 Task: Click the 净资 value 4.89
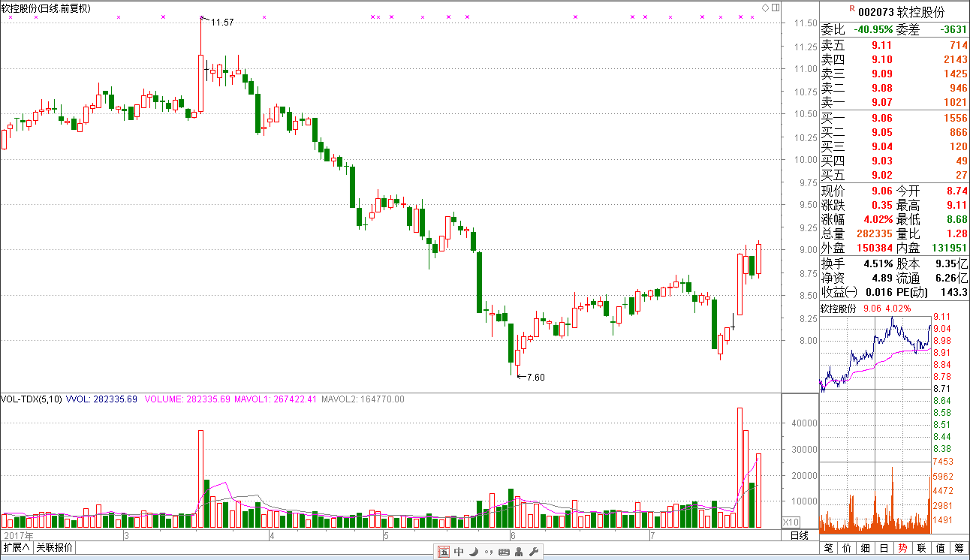(x=881, y=278)
